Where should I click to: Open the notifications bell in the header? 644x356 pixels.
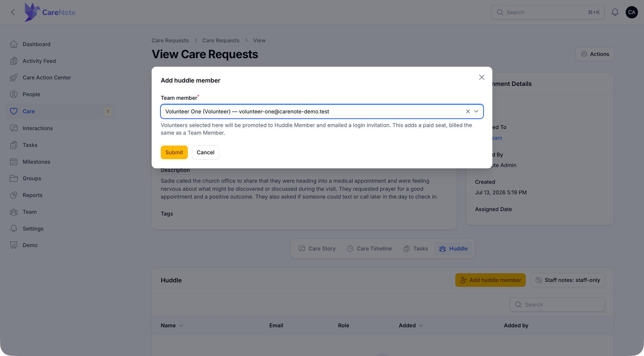615,12
